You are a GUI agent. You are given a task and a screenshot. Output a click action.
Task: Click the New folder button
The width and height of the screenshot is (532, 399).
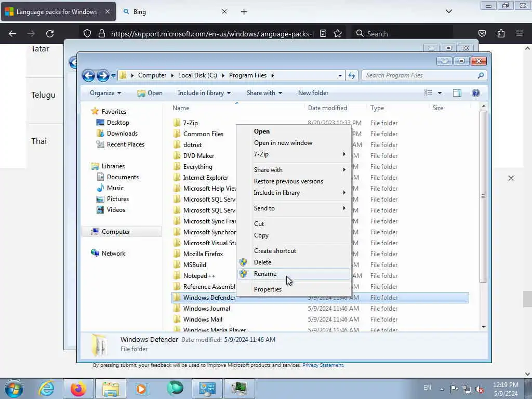313,93
